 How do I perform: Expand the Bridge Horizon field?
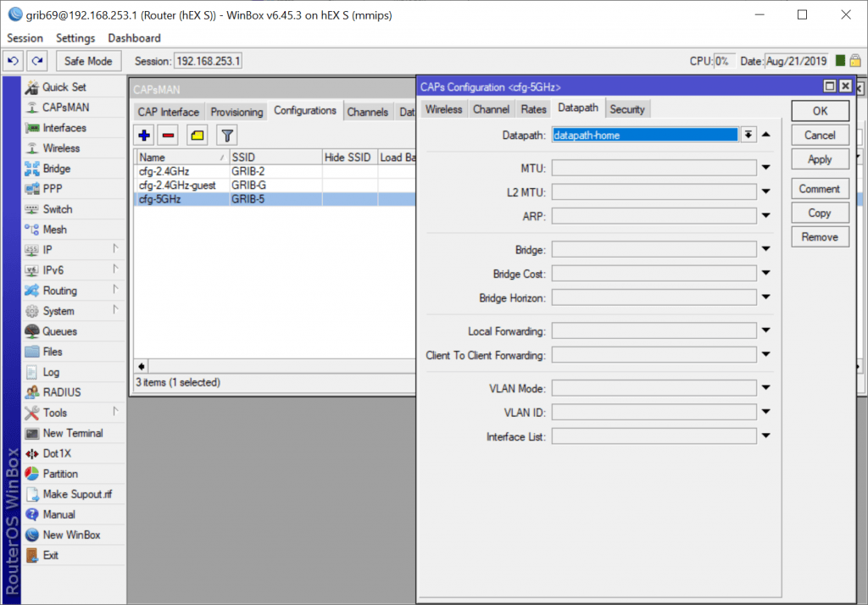point(766,297)
